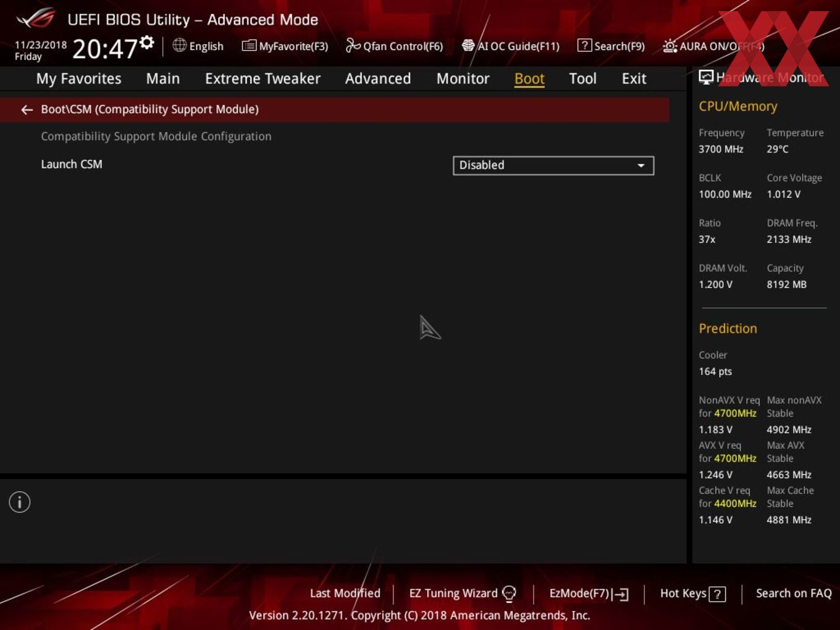The height and width of the screenshot is (630, 840).
Task: Click the EZ Tuning Wizard bulb icon
Action: pyautogui.click(x=509, y=594)
